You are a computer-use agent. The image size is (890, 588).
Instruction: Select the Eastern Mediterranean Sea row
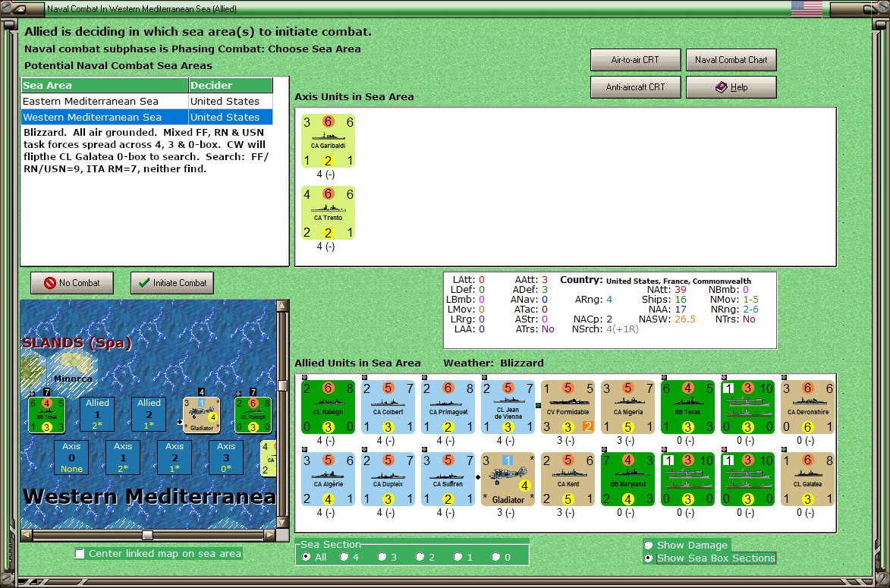pos(147,101)
